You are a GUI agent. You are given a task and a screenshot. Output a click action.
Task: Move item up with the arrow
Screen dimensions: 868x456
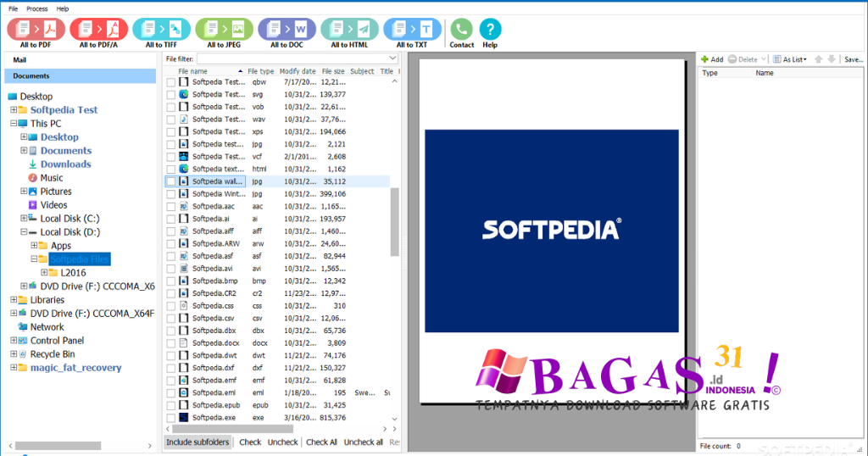point(819,59)
